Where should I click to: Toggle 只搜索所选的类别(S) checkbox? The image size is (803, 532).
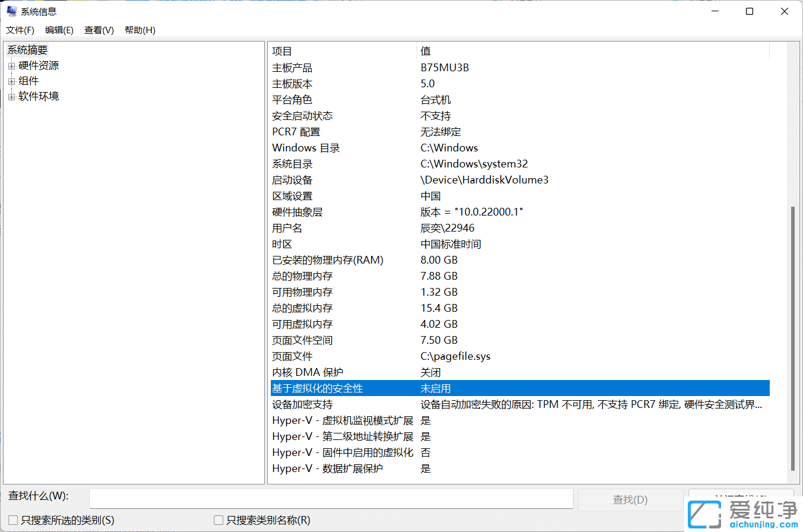[x=13, y=520]
